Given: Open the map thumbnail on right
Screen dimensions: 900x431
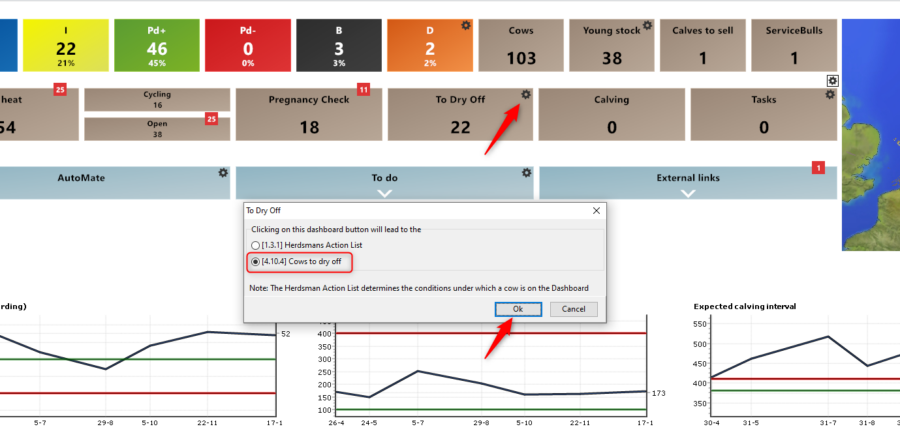Looking at the screenshot, I should click(x=871, y=130).
